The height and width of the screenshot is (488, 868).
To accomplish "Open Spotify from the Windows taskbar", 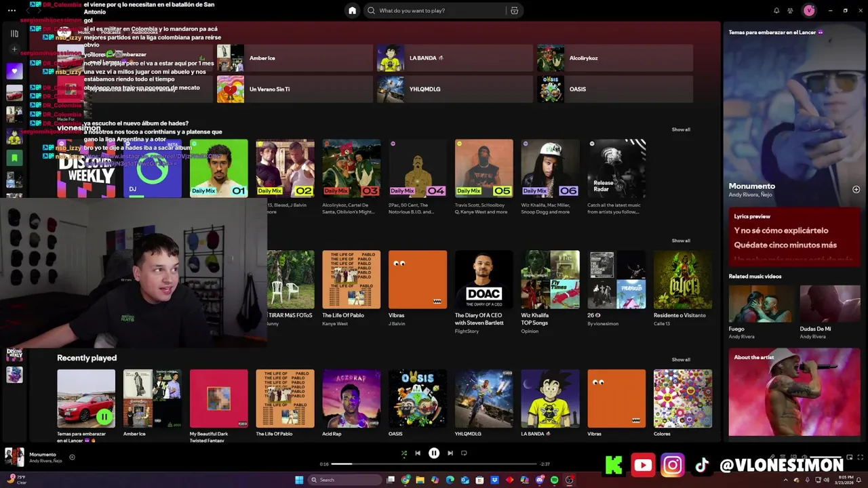I will [x=554, y=480].
